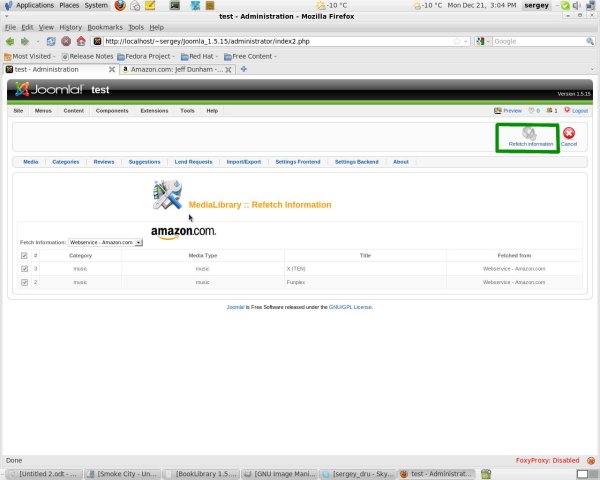Open the Lend Requests submenu link

coord(193,162)
